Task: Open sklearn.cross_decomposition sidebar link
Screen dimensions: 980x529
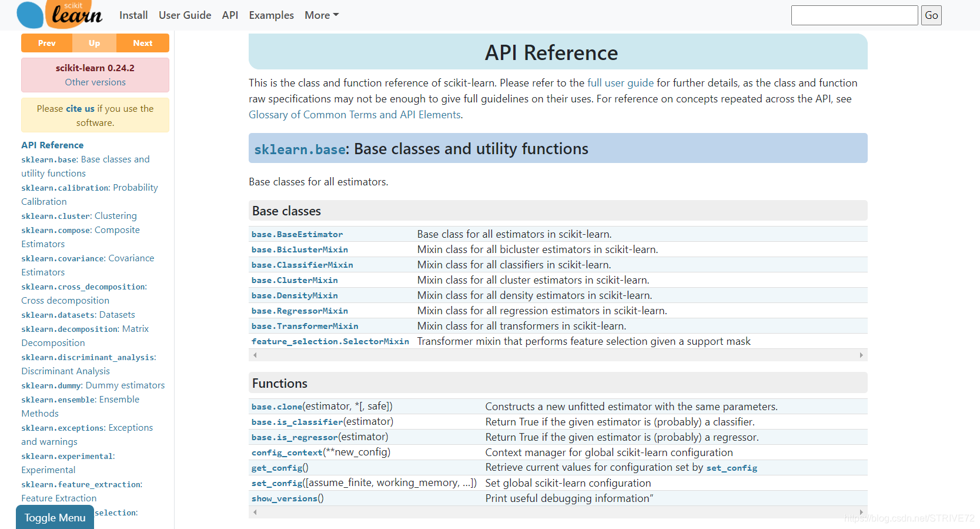Action: (x=84, y=293)
